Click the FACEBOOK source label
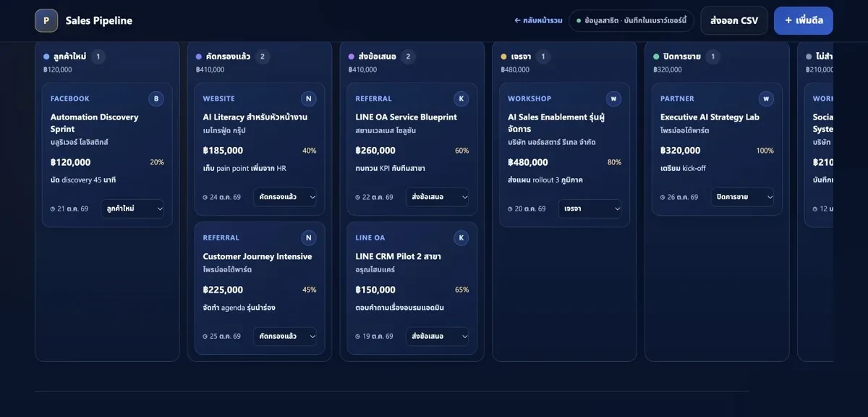Image resolution: width=868 pixels, height=417 pixels. tap(70, 98)
